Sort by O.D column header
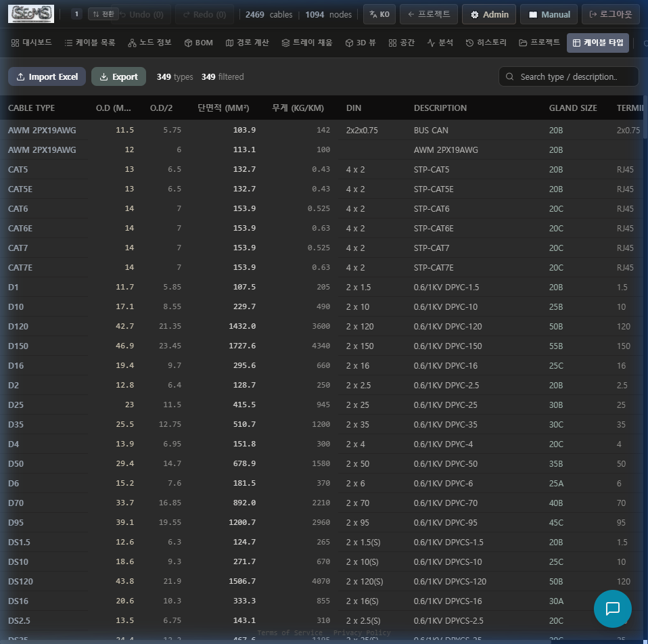648x644 pixels. (113, 108)
